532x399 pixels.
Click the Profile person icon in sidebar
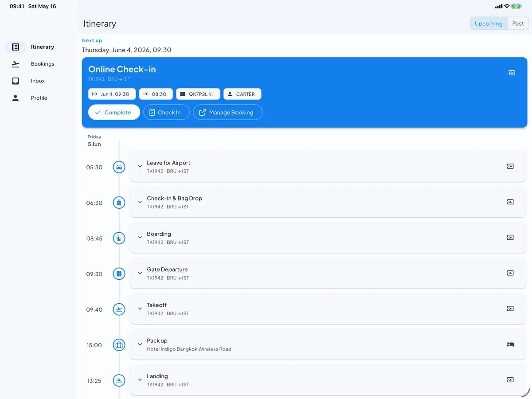click(x=16, y=98)
